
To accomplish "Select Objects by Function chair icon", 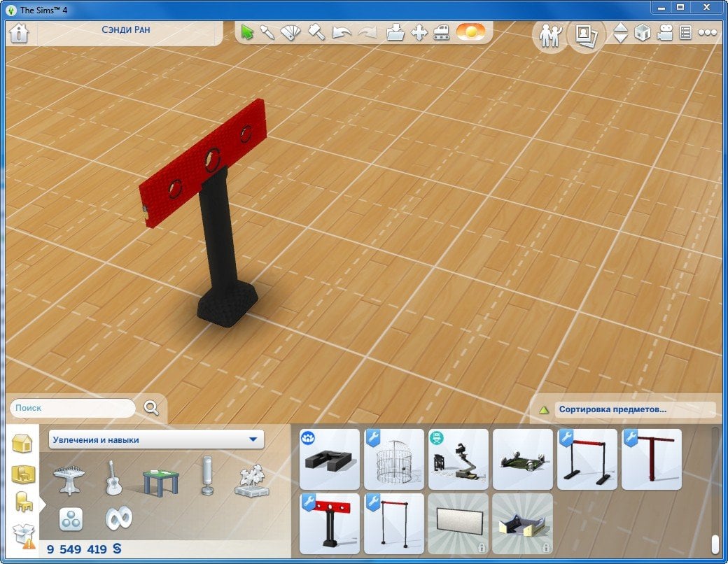I will pyautogui.click(x=24, y=502).
